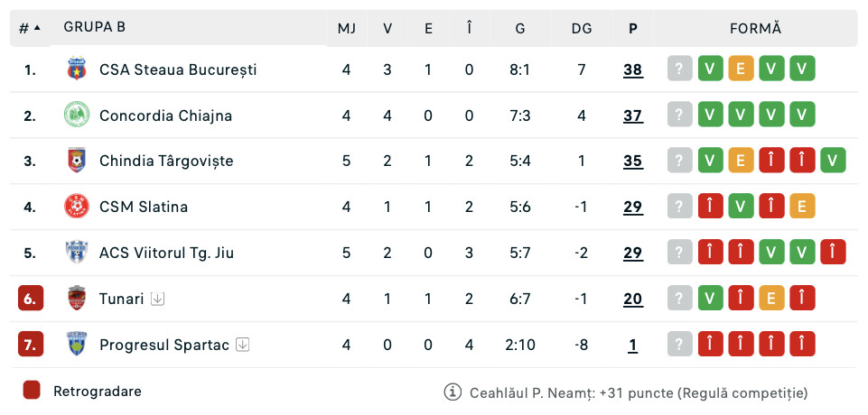The height and width of the screenshot is (415, 868).
Task: Click the CSM Slatina team logo
Action: tap(77, 207)
